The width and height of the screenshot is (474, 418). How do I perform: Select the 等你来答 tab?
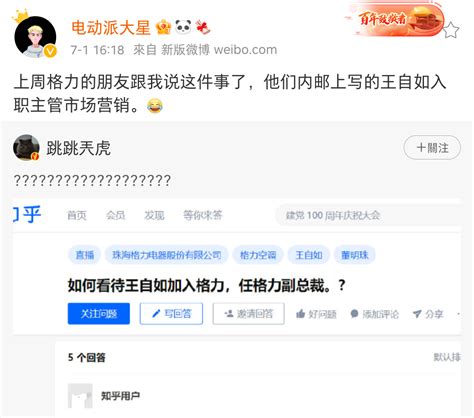point(203,215)
